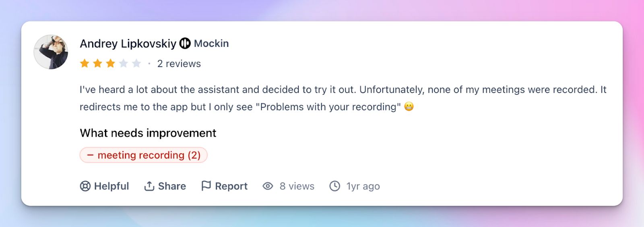This screenshot has width=644, height=227.
Task: Click the first filled gold star
Action: (x=85, y=63)
